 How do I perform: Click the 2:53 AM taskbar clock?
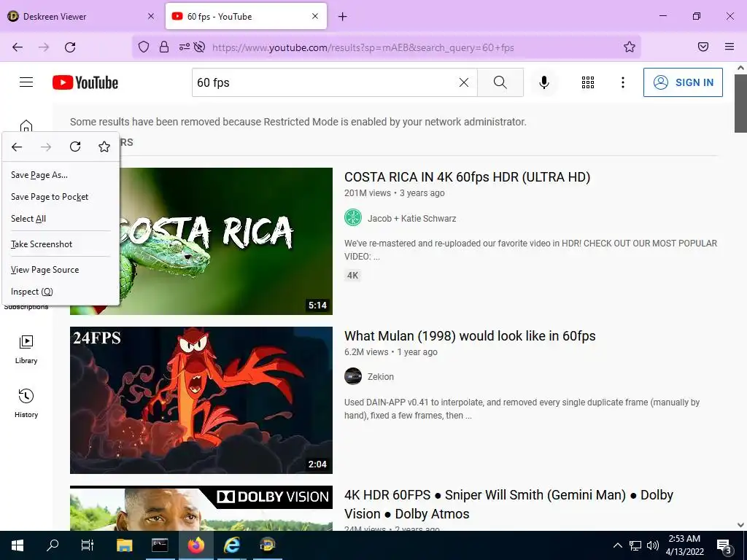684,545
